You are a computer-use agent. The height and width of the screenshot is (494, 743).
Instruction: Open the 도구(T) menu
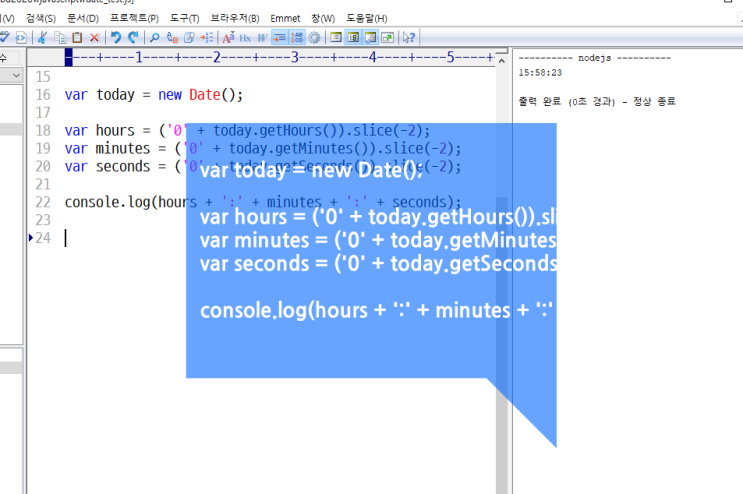(184, 18)
